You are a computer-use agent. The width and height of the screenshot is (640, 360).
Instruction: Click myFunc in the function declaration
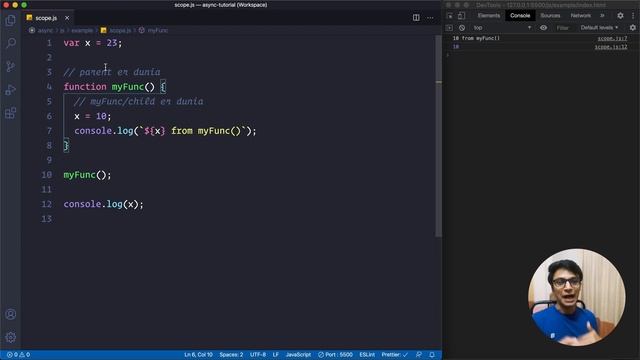tap(128, 87)
